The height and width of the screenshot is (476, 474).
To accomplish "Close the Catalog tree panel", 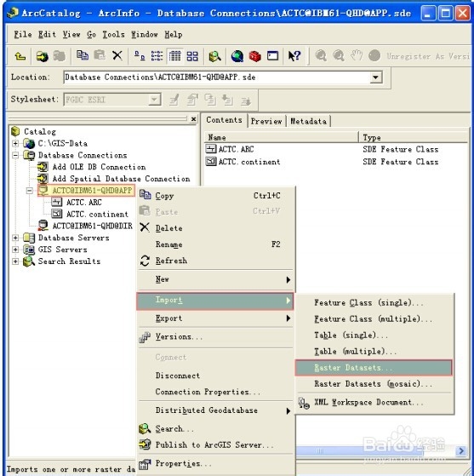I will coord(194,119).
